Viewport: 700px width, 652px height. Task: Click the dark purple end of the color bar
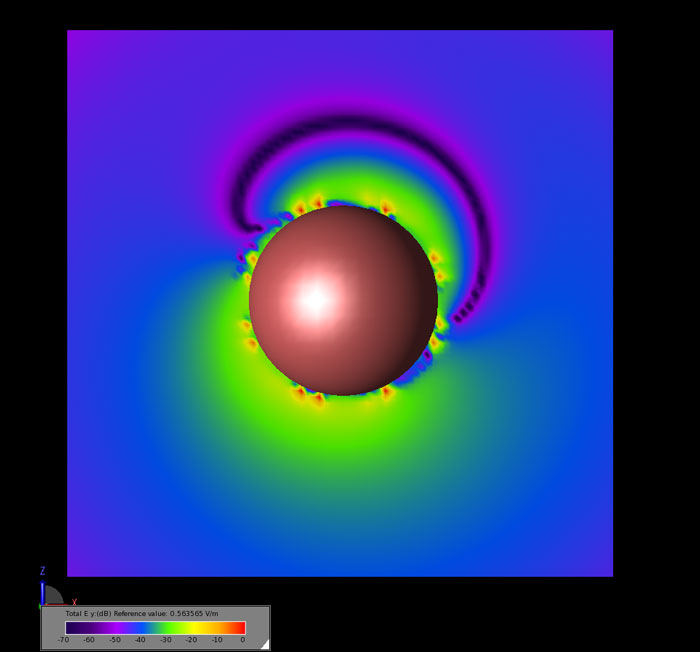tap(72, 627)
